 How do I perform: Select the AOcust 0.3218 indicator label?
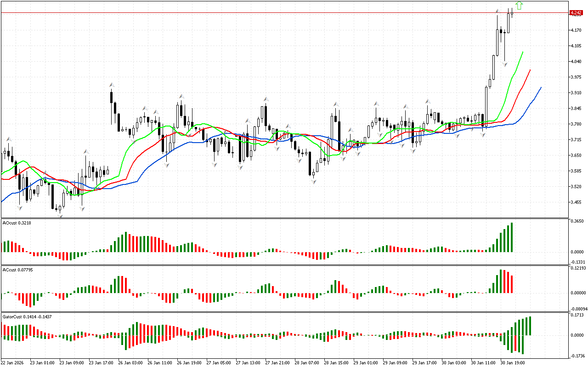tap(15, 223)
